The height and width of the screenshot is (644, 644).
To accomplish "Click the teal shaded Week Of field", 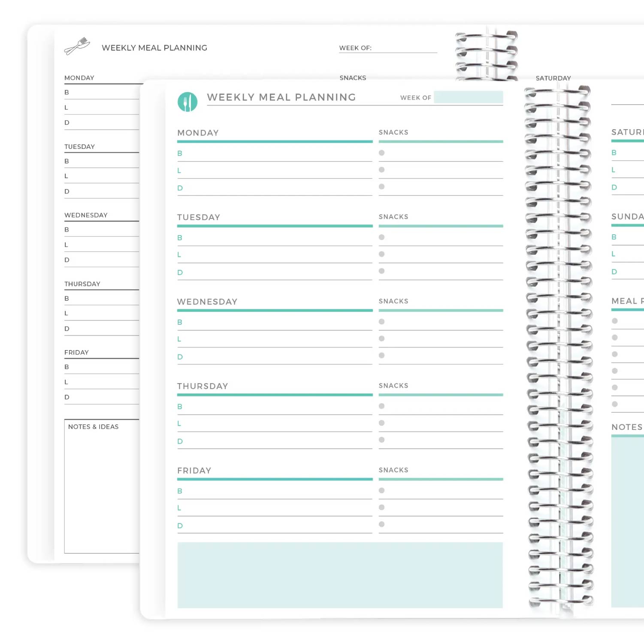I will [x=468, y=97].
